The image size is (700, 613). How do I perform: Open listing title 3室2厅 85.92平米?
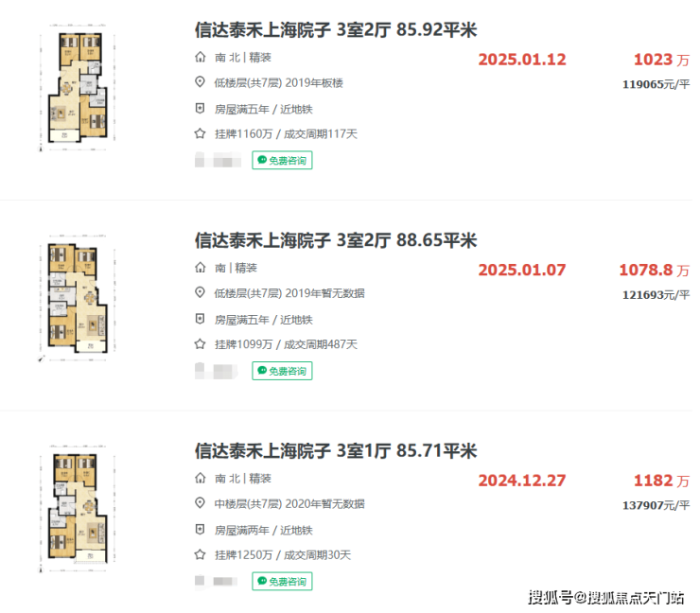[336, 30]
